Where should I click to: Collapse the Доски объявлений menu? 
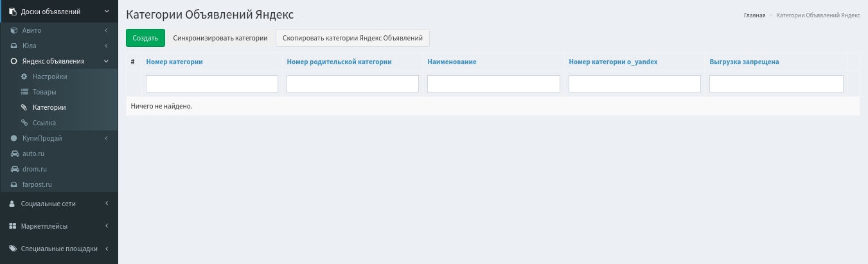click(x=107, y=12)
